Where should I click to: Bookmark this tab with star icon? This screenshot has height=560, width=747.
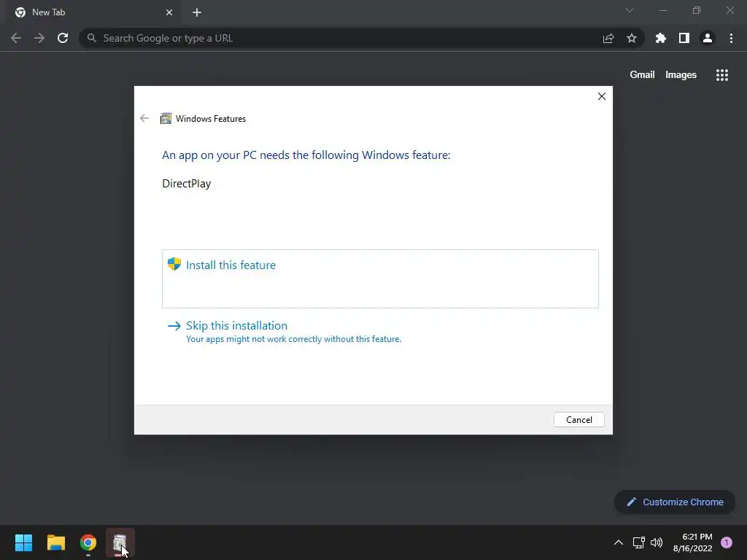tap(632, 38)
